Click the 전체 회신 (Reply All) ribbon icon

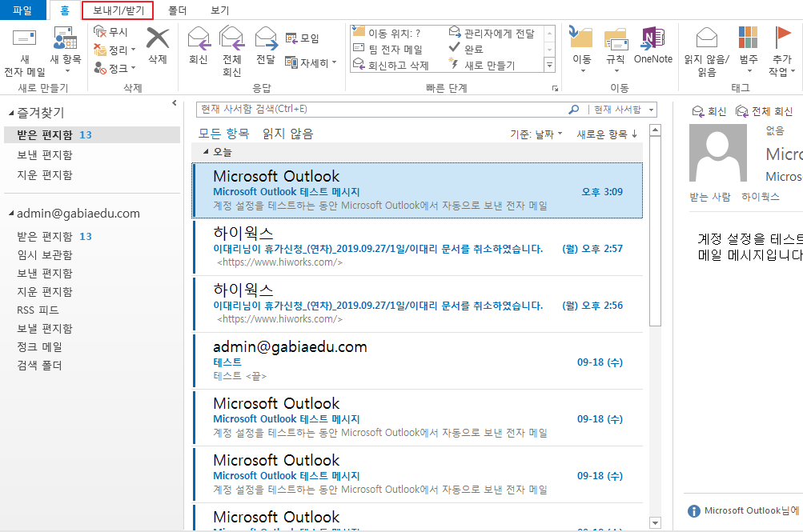point(231,38)
